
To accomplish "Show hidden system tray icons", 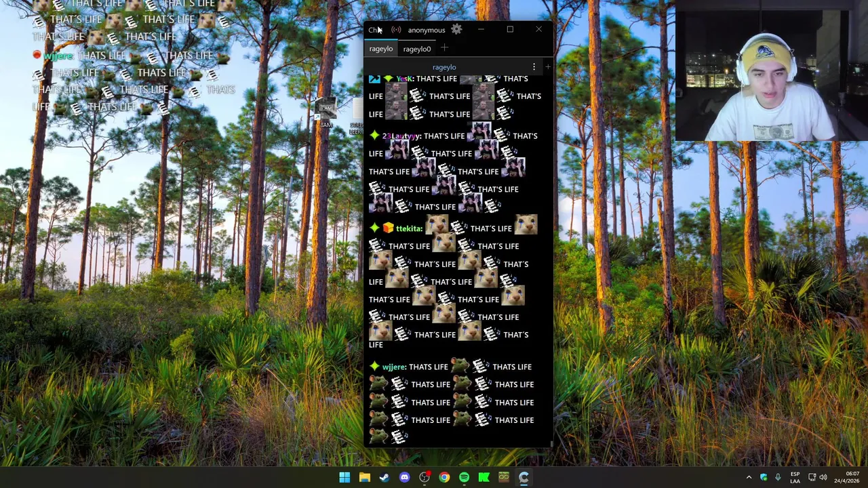I will 749,477.
